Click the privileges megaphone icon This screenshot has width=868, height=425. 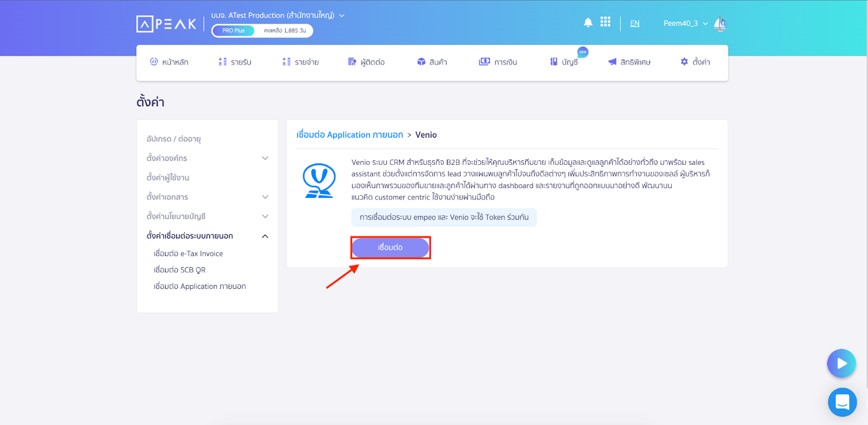pos(612,62)
